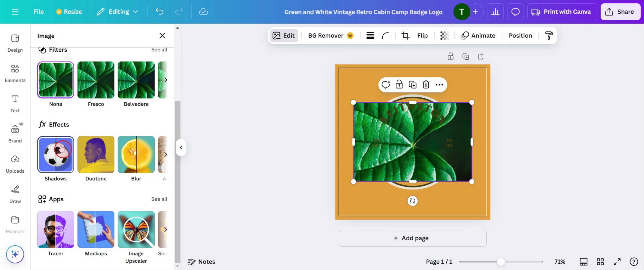Open the Elements tab in sidebar

coord(15,73)
